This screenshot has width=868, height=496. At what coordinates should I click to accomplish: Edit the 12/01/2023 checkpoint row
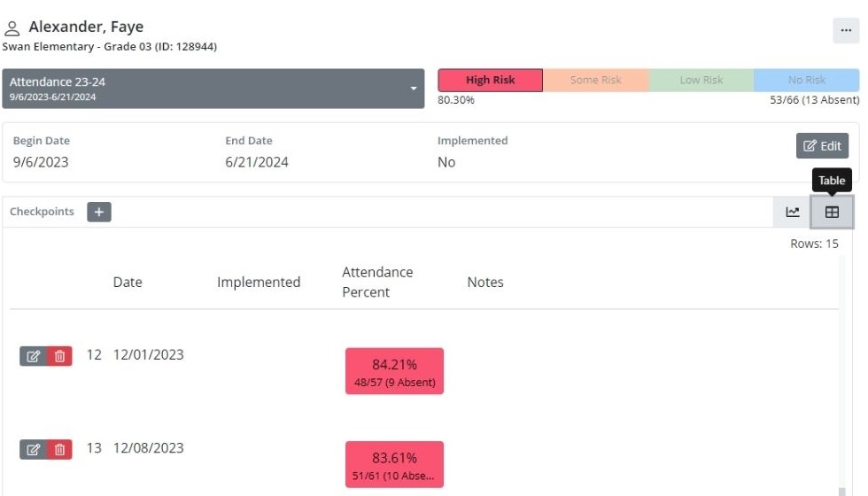coord(34,356)
